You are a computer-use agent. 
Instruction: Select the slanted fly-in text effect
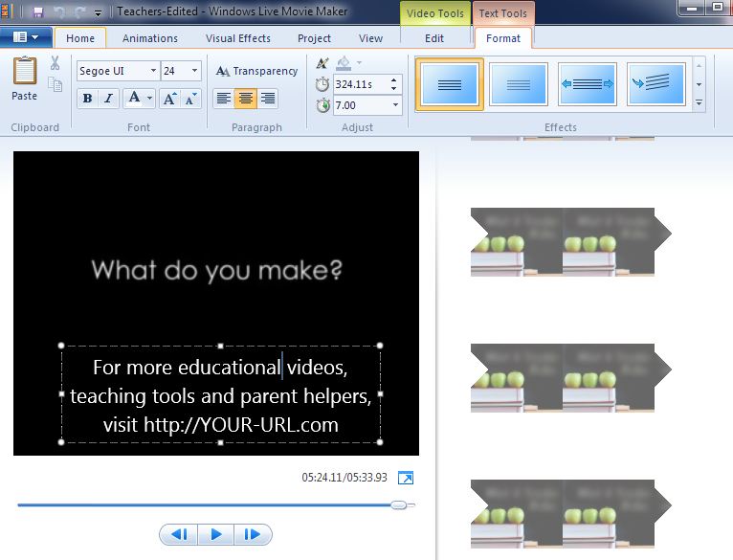tap(655, 84)
